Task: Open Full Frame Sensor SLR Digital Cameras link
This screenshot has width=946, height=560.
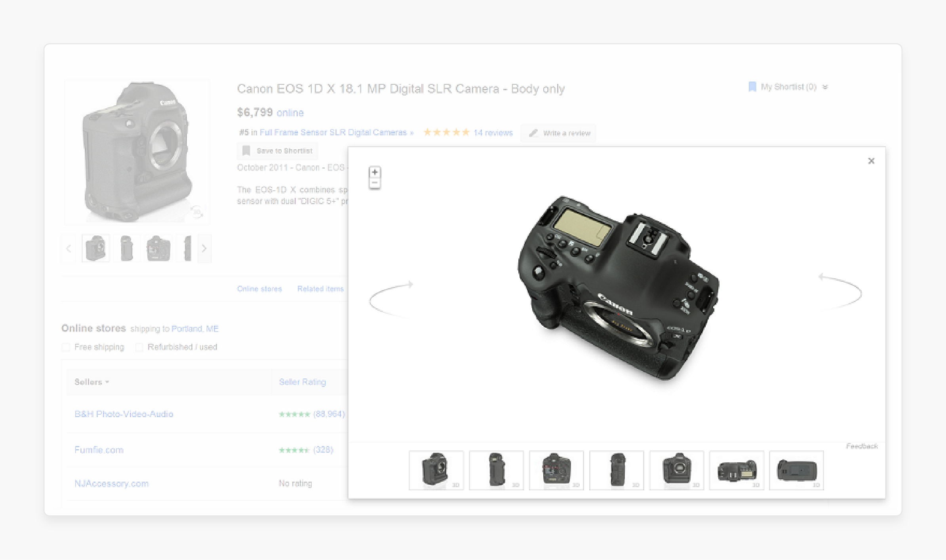Action: click(x=337, y=133)
